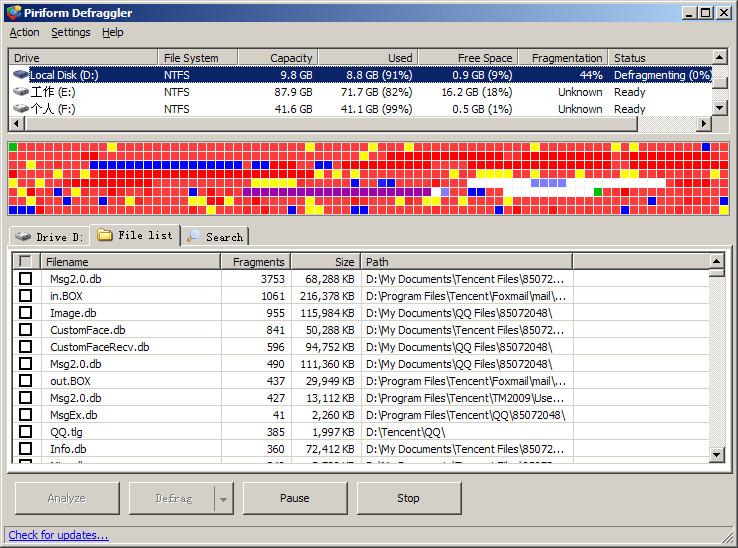Click the Local Disk (D:) drive icon
The image size is (738, 548).
click(x=20, y=75)
